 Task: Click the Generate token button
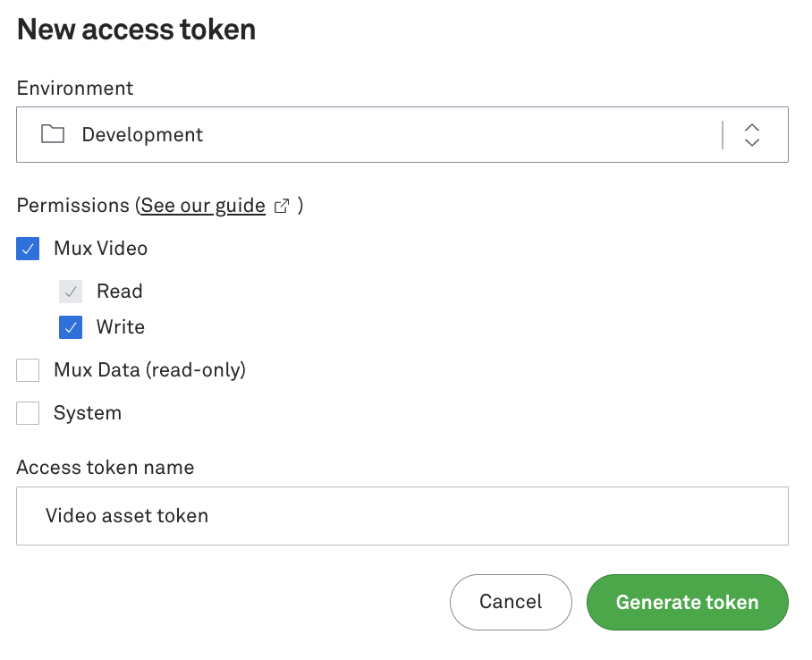coord(687,602)
